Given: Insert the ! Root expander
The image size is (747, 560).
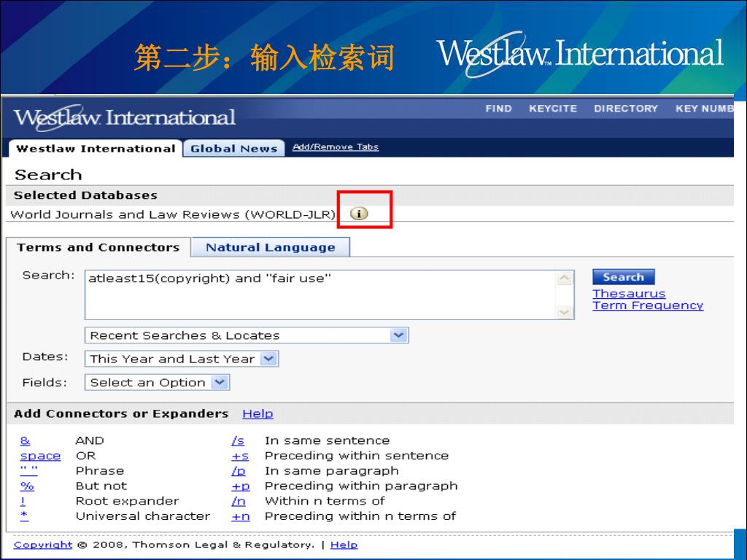Looking at the screenshot, I should click(23, 501).
